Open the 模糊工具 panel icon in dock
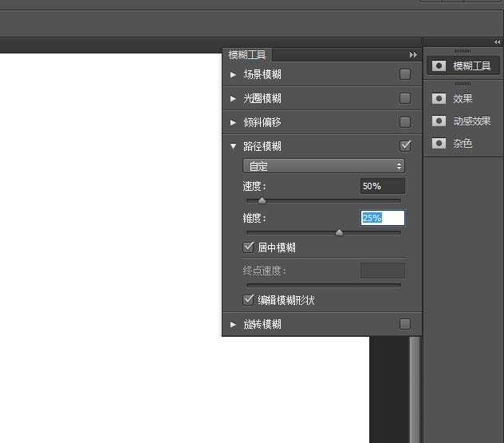Screen dimensions: 504x443 439,65
